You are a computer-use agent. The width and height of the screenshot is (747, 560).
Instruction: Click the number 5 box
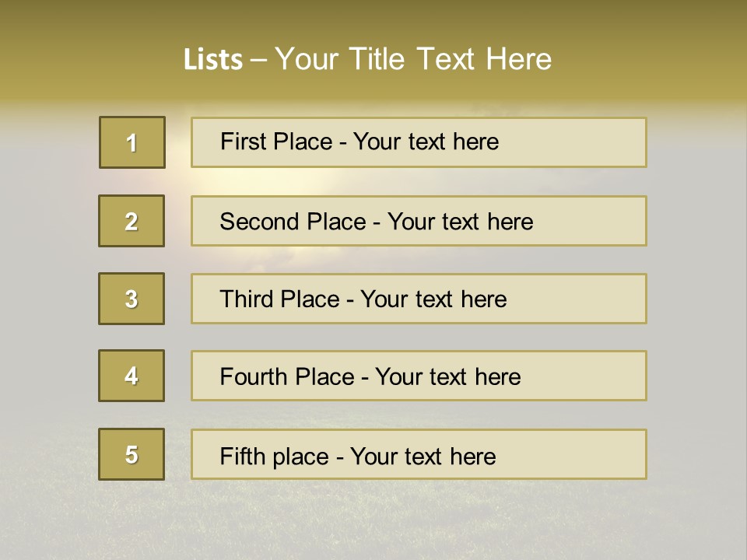pos(132,454)
